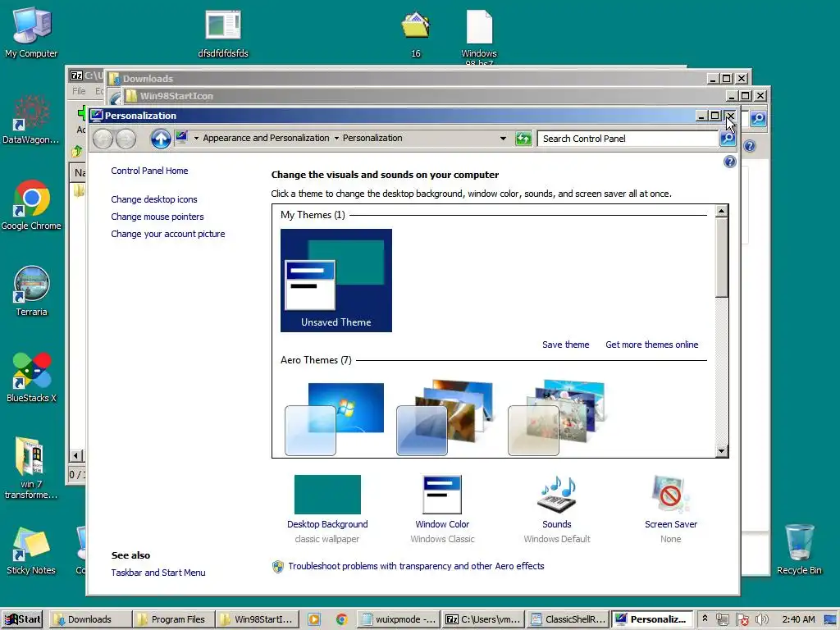Click the File menu in 7-Zip window
This screenshot has width=840, height=630.
coord(79,91)
